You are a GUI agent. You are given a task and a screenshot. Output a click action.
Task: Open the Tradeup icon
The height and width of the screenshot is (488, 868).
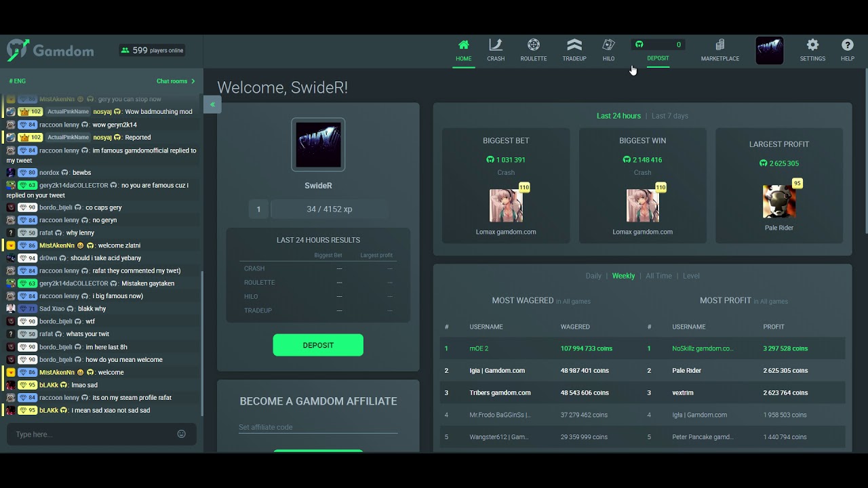pos(574,45)
